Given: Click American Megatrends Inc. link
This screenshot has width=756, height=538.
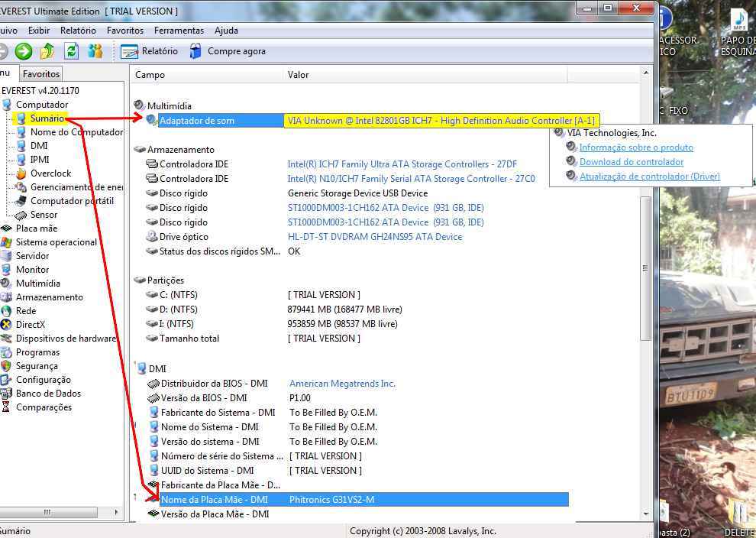Looking at the screenshot, I should (x=342, y=384).
